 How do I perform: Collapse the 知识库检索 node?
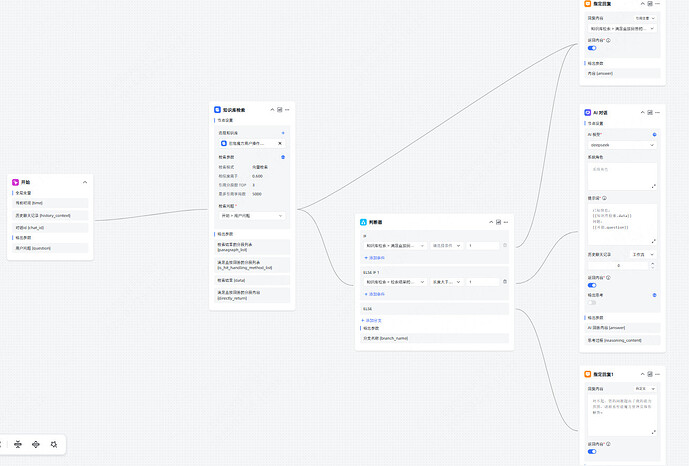[272, 110]
